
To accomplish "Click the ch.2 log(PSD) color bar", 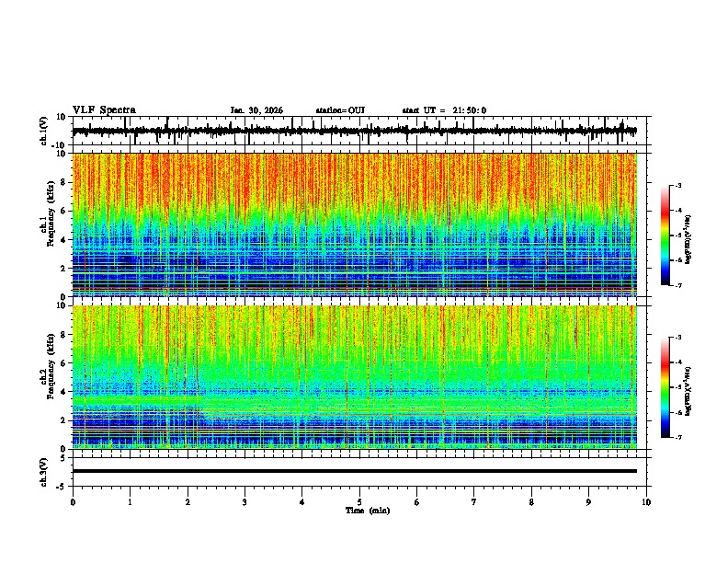I will (x=665, y=387).
